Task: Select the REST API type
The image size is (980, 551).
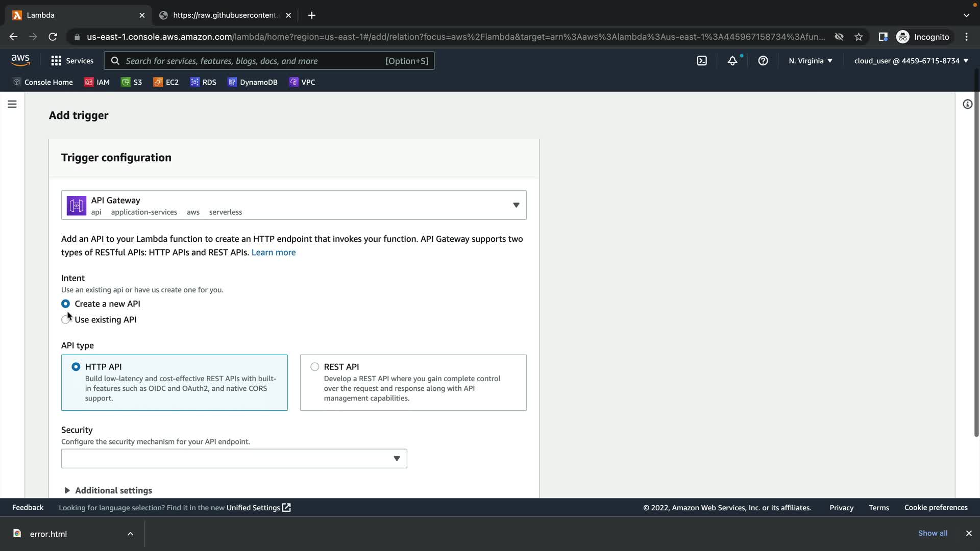Action: pyautogui.click(x=315, y=367)
